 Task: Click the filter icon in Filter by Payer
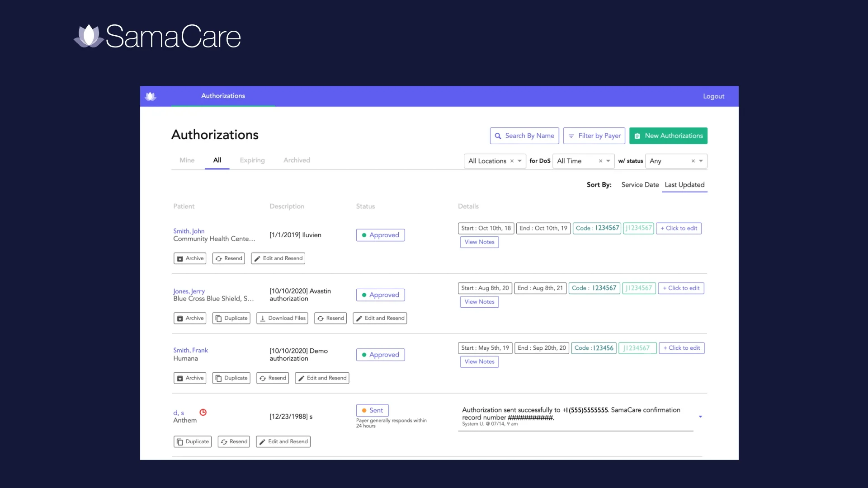pyautogui.click(x=571, y=136)
